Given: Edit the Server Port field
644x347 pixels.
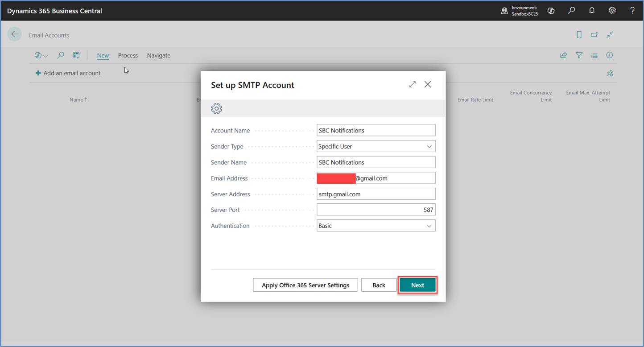Looking at the screenshot, I should pos(376,210).
